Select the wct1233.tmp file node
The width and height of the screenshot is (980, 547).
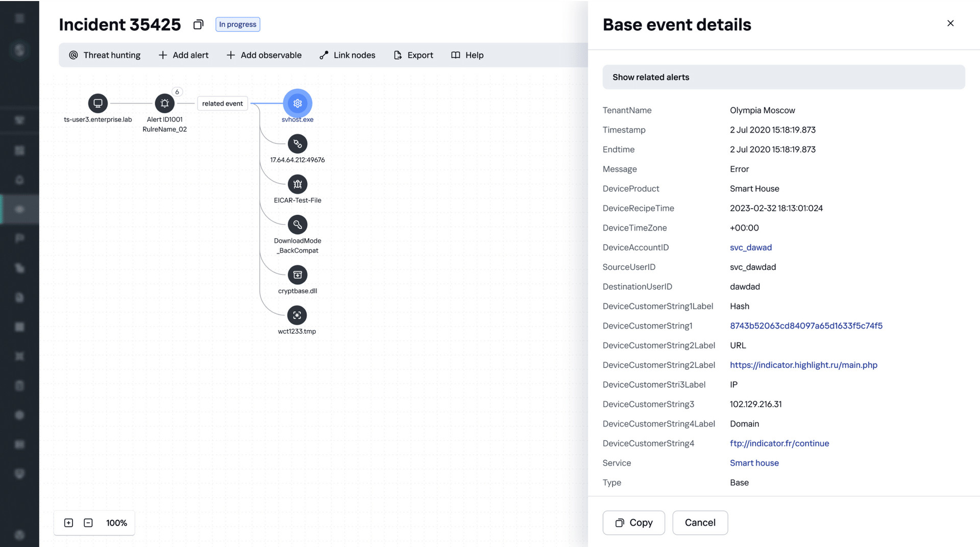[x=297, y=315]
